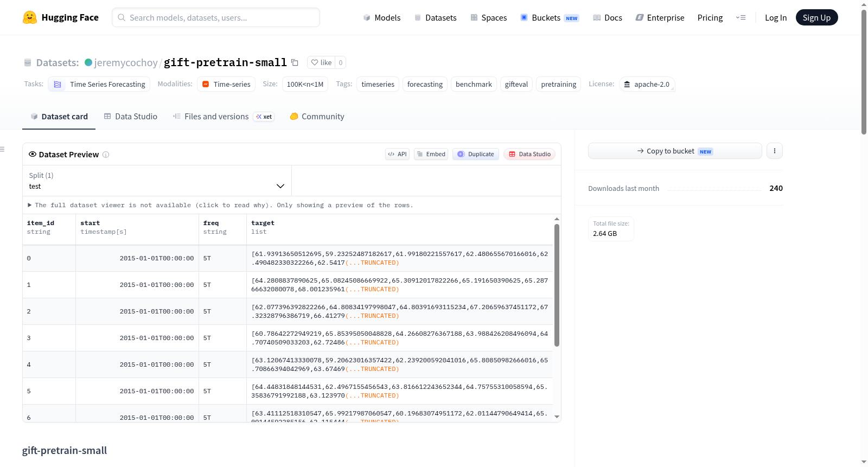Go to Datasets in top navigation
The width and height of the screenshot is (868, 467).
coord(435,17)
